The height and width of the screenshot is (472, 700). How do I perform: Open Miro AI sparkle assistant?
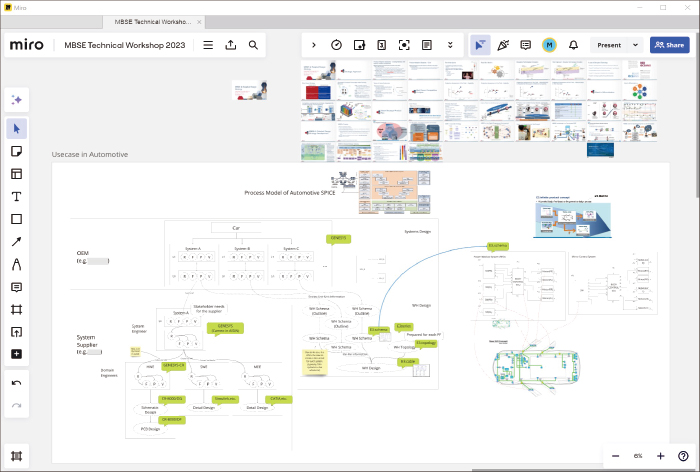(17, 99)
